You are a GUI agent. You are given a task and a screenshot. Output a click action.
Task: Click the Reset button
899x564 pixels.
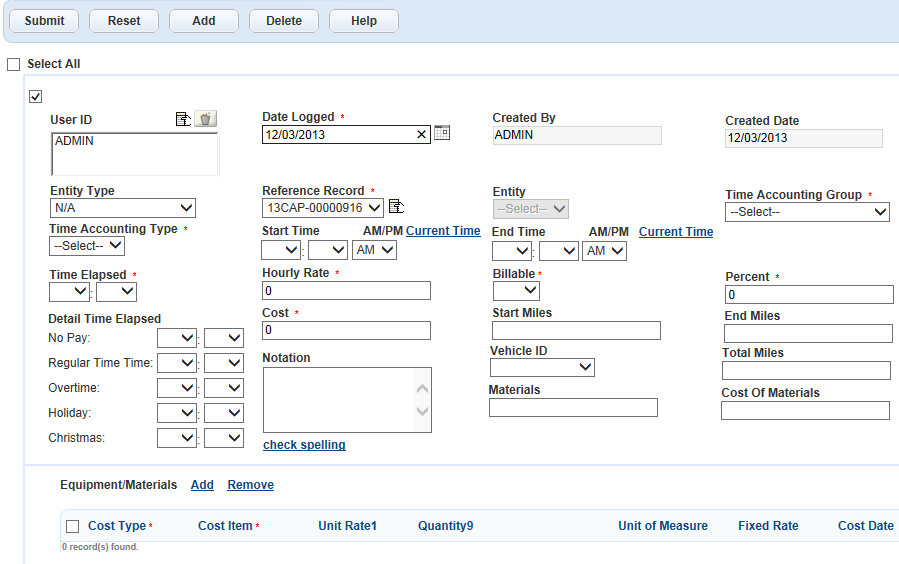[124, 21]
